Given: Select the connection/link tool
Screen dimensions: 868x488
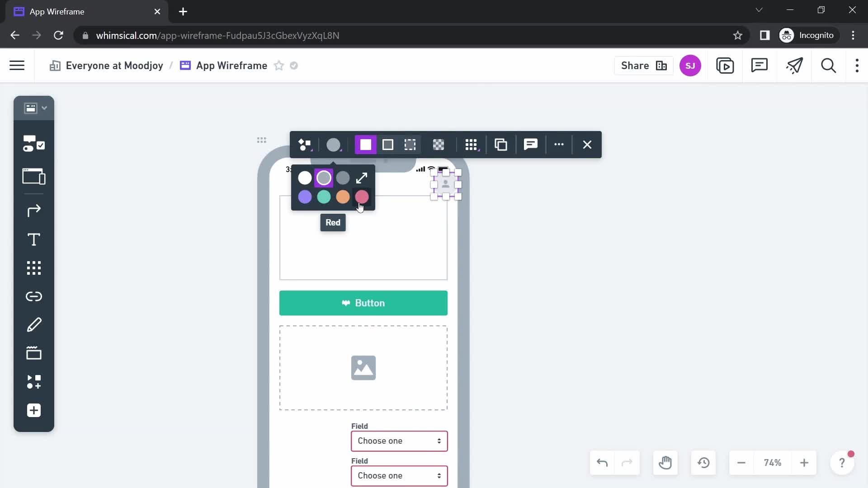Looking at the screenshot, I should point(33,297).
